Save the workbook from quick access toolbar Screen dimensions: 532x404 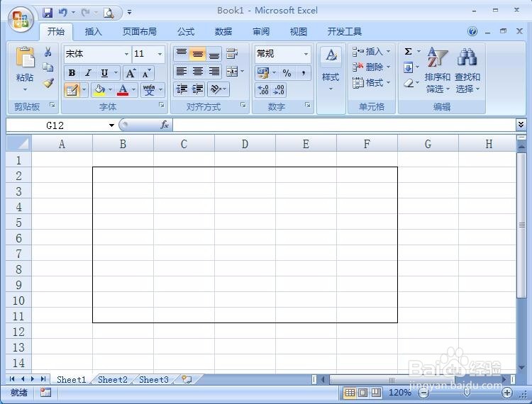48,13
